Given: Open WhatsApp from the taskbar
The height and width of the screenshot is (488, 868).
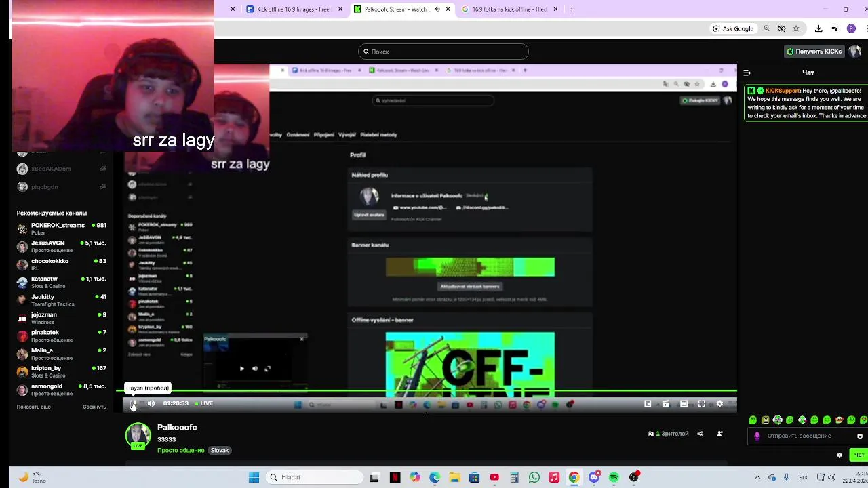Looking at the screenshot, I should (x=534, y=477).
